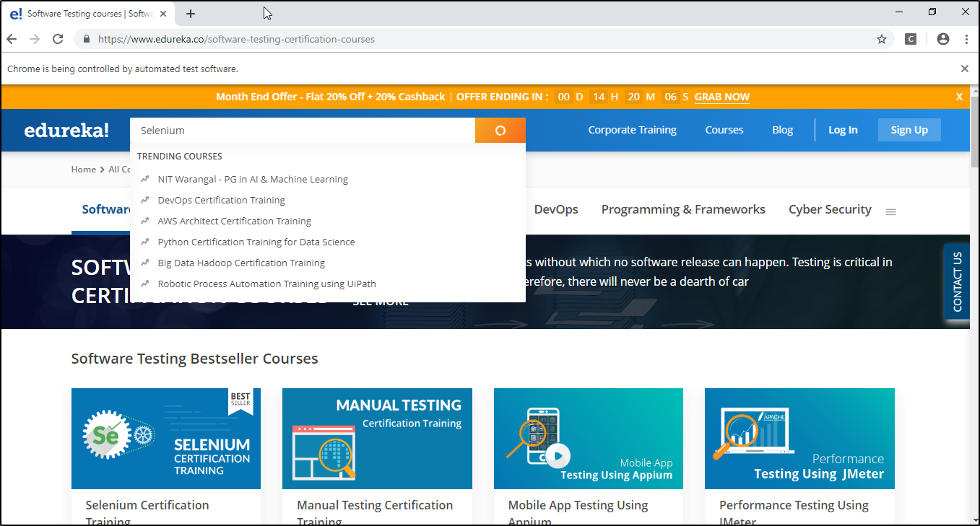This screenshot has height=526, width=980.
Task: Click the Selenium search input field
Action: point(303,131)
